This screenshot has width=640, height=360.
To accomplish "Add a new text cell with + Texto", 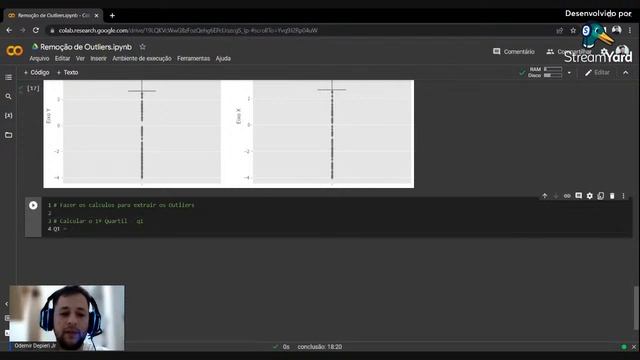I will (67, 72).
